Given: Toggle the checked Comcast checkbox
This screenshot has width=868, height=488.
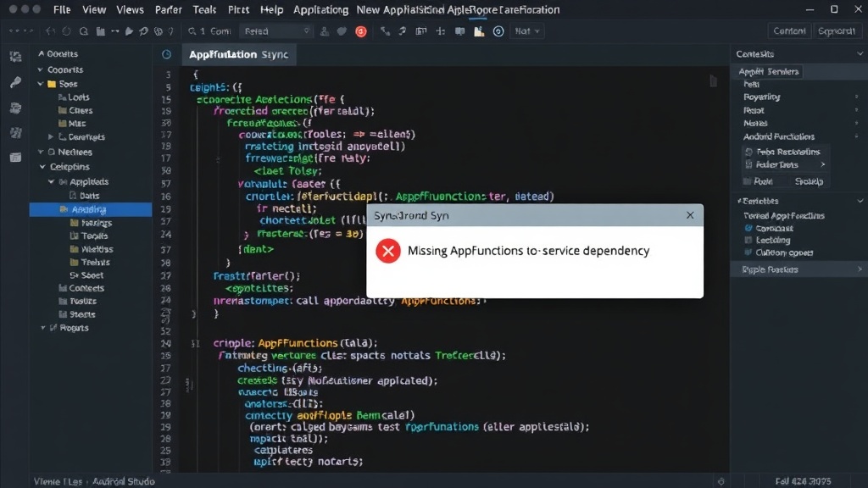Looking at the screenshot, I should 748,228.
